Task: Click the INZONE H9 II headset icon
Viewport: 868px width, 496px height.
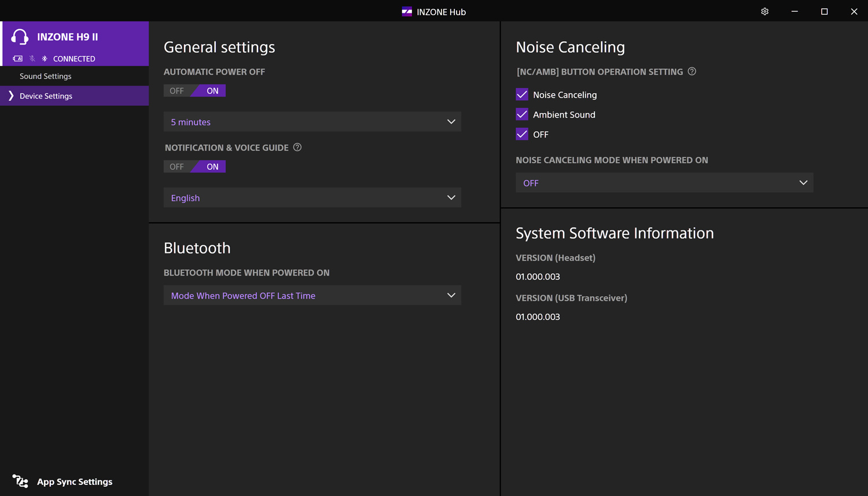Action: pyautogui.click(x=20, y=37)
